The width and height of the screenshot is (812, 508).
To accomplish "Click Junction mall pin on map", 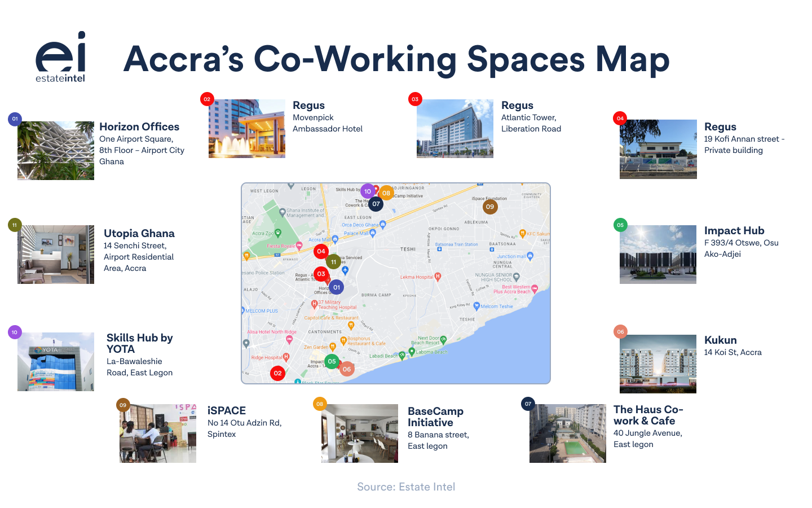I will pyautogui.click(x=530, y=256).
